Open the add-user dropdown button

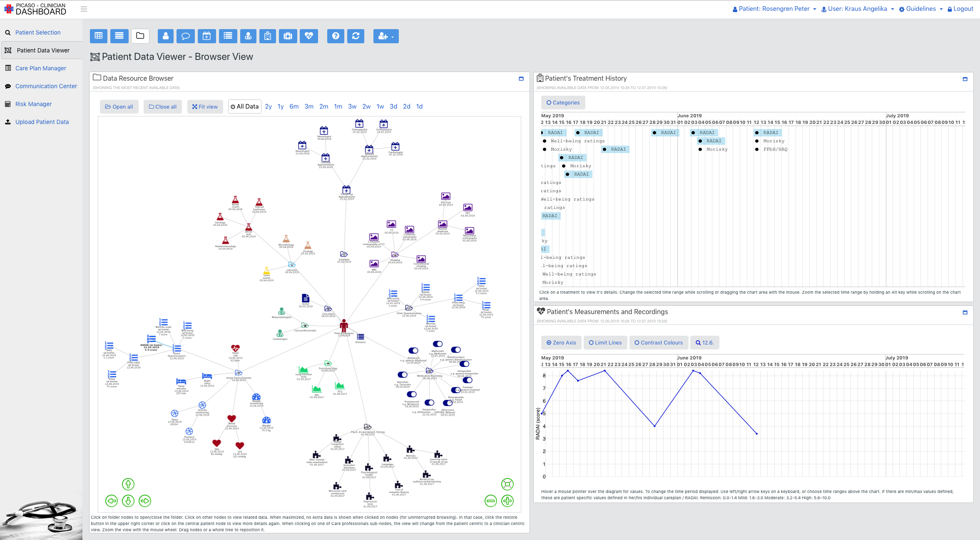pos(386,36)
